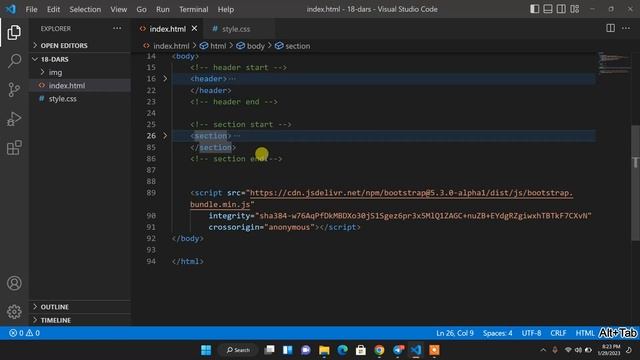Screen dimensions: 640x360
Task: Click UTF-8 encoding in status bar
Action: [531, 333]
